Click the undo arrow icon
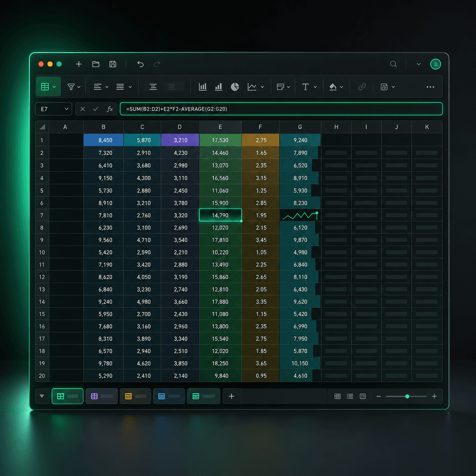The width and height of the screenshot is (476, 476). click(x=140, y=64)
